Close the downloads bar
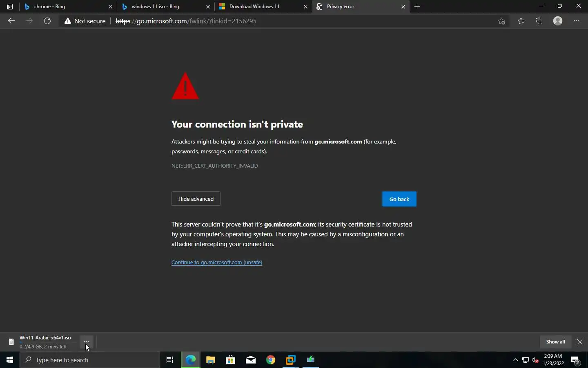Image resolution: width=588 pixels, height=368 pixels. pos(580,342)
